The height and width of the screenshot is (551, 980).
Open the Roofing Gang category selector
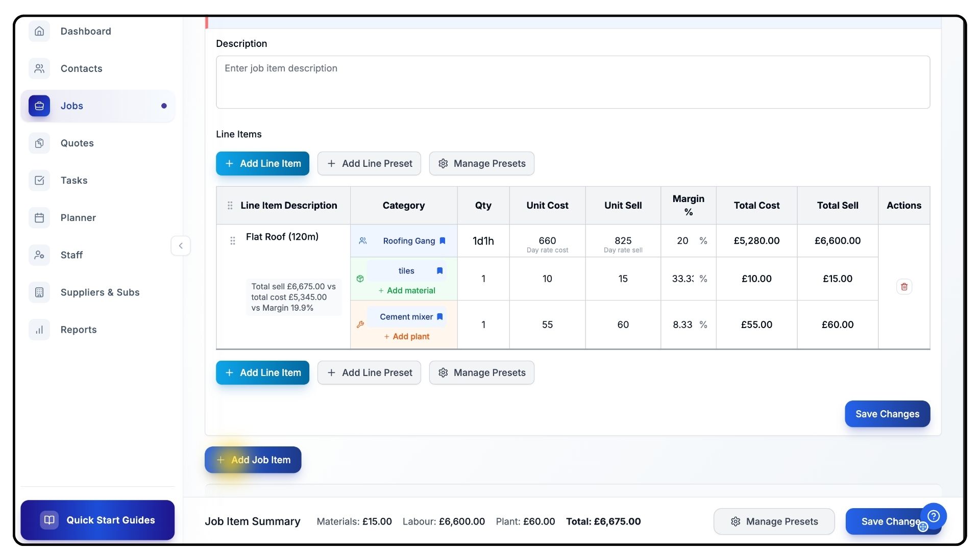click(x=409, y=241)
